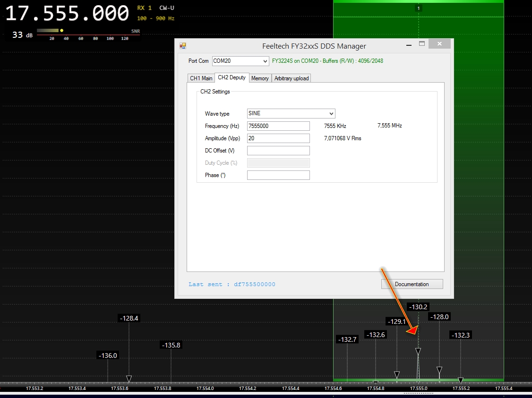Click the Amplitude (Vpp) field containing 20
532x398 pixels.
(x=278, y=138)
